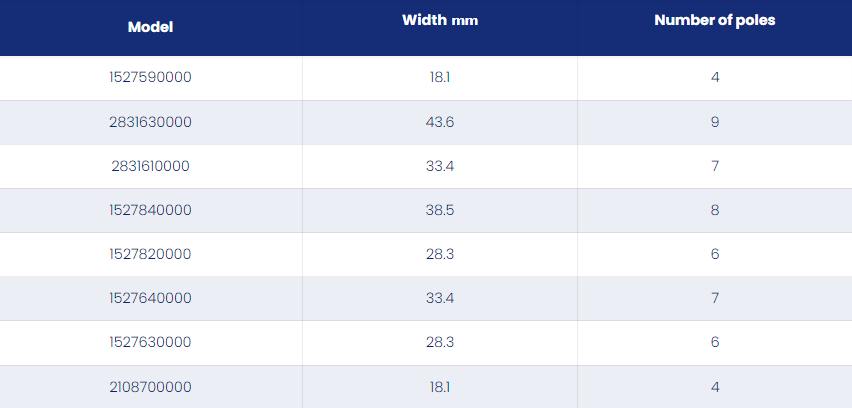Select model 2108700000 cell
The image size is (852, 408).
point(151,387)
